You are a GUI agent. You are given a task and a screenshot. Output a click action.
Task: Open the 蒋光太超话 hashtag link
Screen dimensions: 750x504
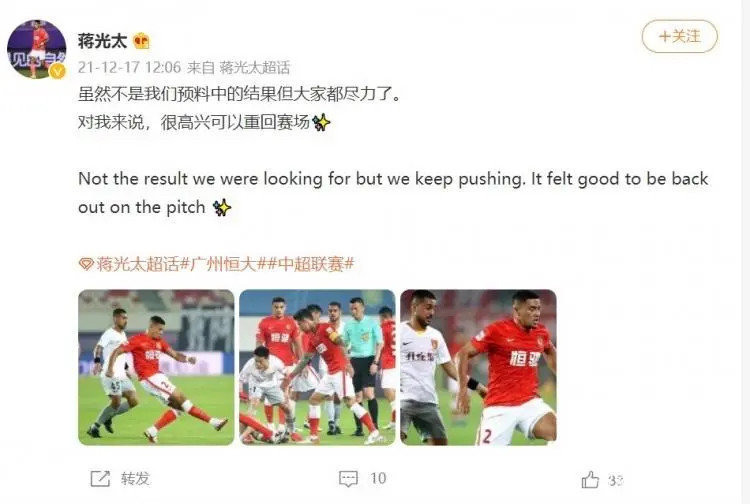pos(138,264)
